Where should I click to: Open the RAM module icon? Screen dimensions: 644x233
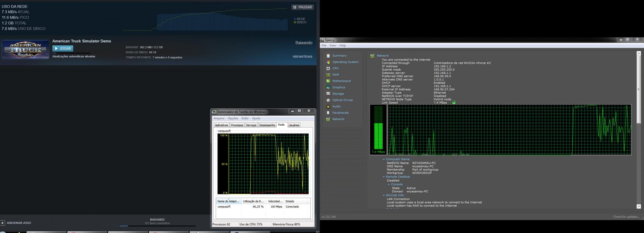[328, 75]
